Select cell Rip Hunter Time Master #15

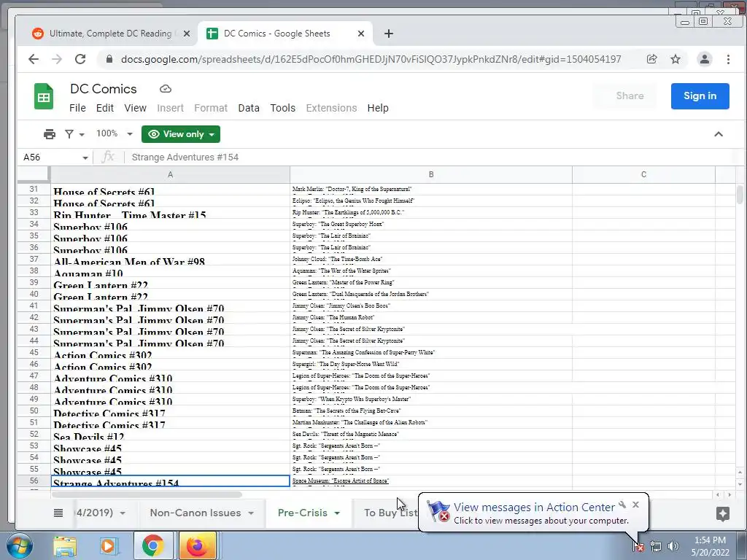[170, 212]
